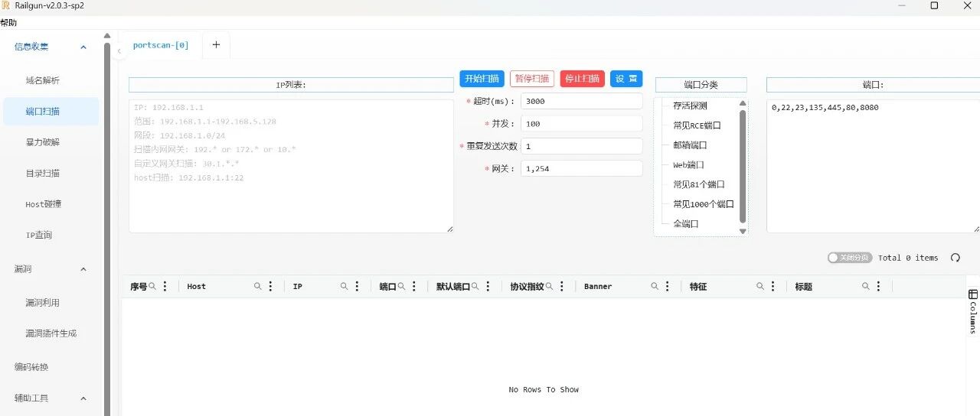Click the search icon in IP column
Viewport: 980px width, 416px height.
pyautogui.click(x=344, y=286)
